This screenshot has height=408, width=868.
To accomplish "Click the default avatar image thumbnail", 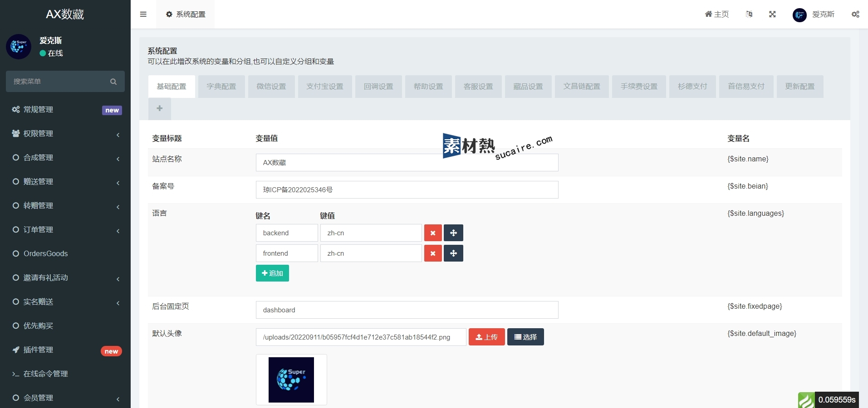I will pyautogui.click(x=291, y=380).
